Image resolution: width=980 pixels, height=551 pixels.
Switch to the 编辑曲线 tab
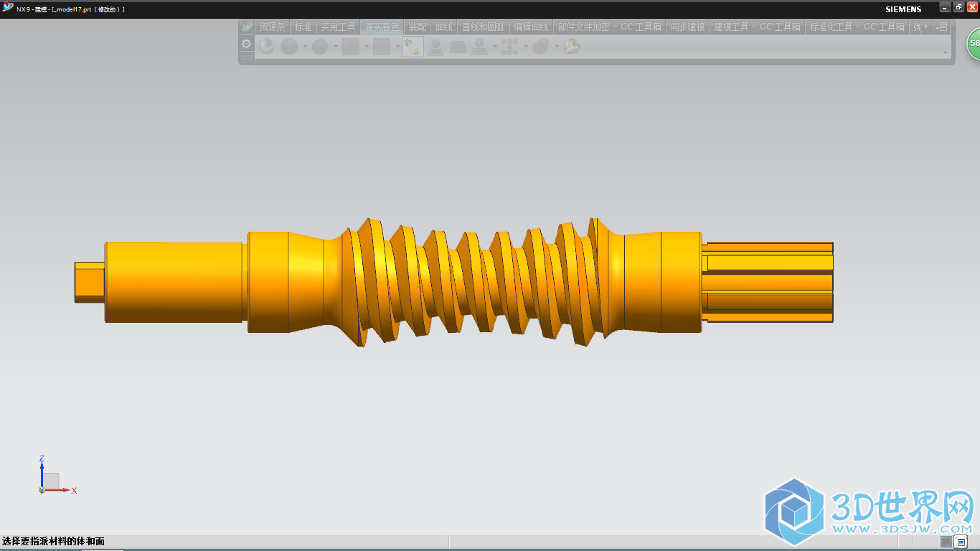point(532,27)
